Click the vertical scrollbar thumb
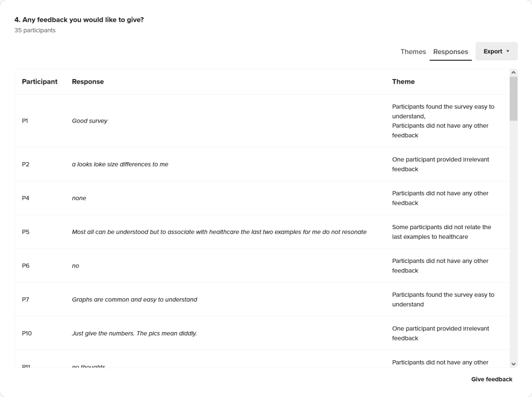This screenshot has height=397, width=532. click(x=514, y=99)
